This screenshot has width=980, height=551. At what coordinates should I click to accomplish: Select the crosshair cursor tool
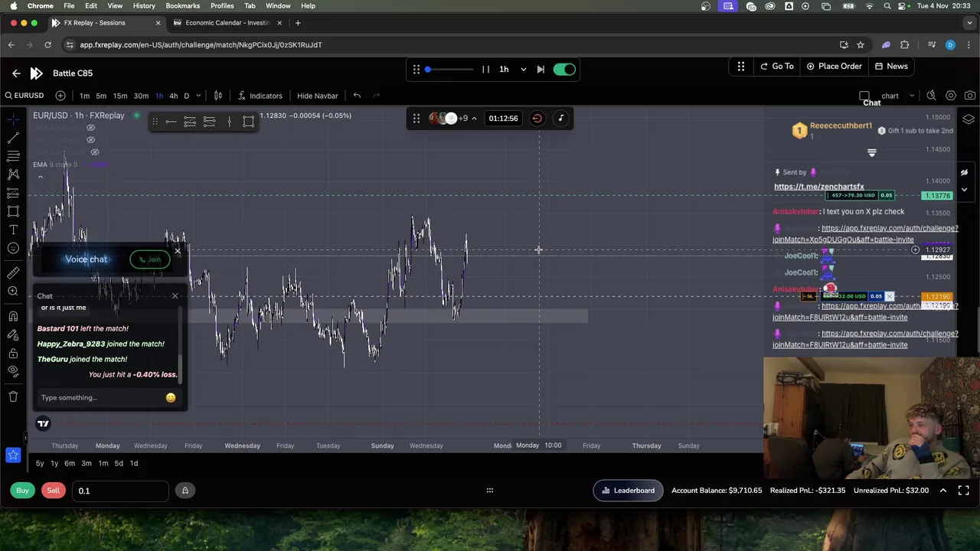tap(13, 119)
